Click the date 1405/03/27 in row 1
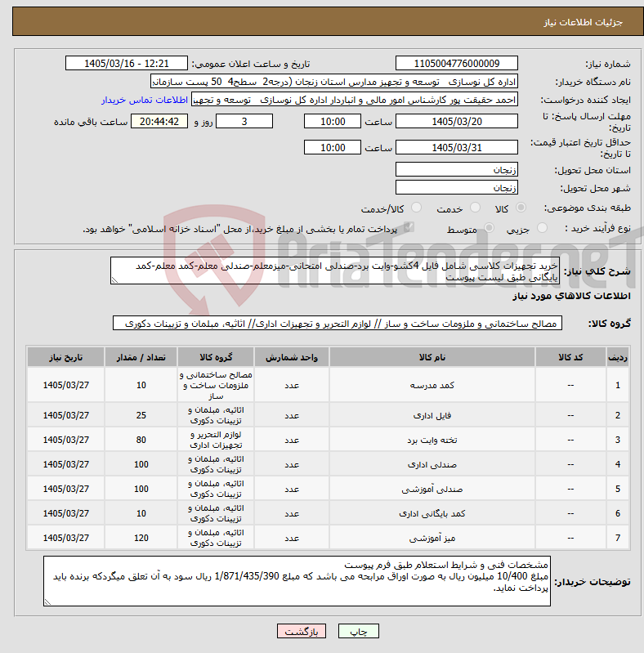The width and height of the screenshot is (644, 653). [66, 385]
